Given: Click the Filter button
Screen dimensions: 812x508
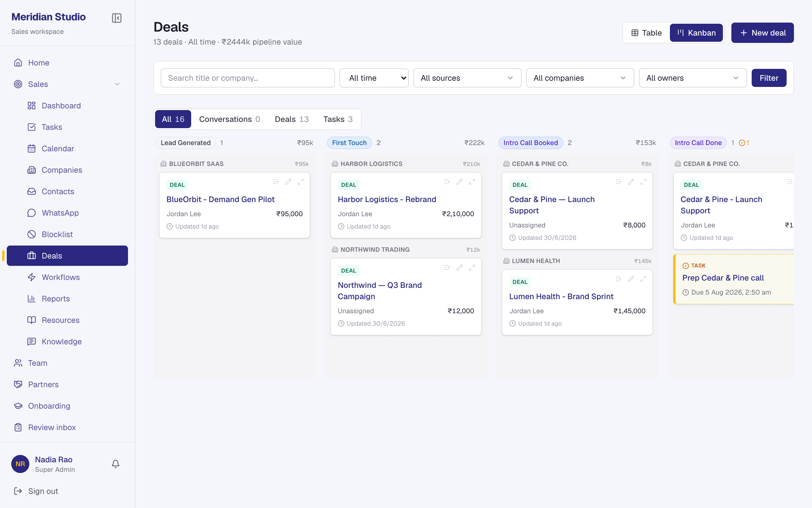Looking at the screenshot, I should [x=769, y=78].
